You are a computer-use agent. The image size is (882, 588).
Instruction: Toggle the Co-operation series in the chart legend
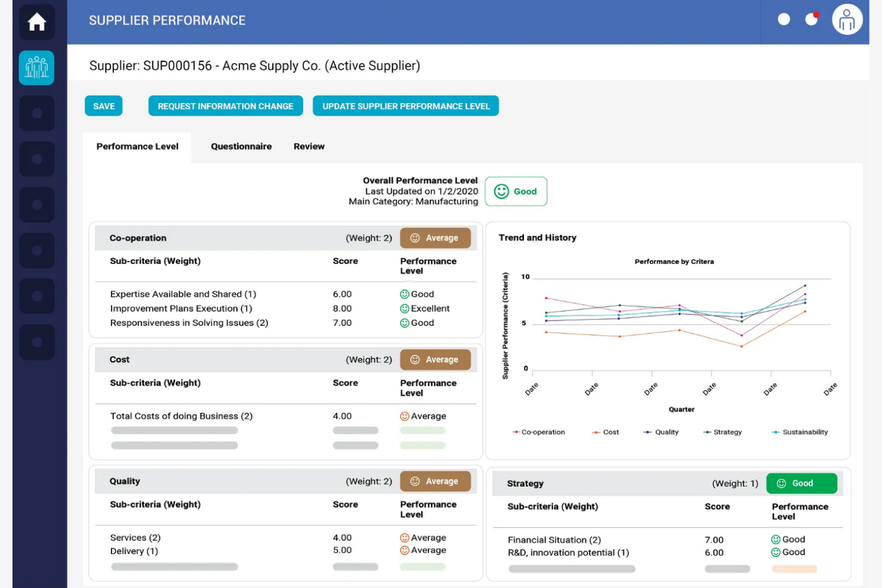[x=538, y=432]
